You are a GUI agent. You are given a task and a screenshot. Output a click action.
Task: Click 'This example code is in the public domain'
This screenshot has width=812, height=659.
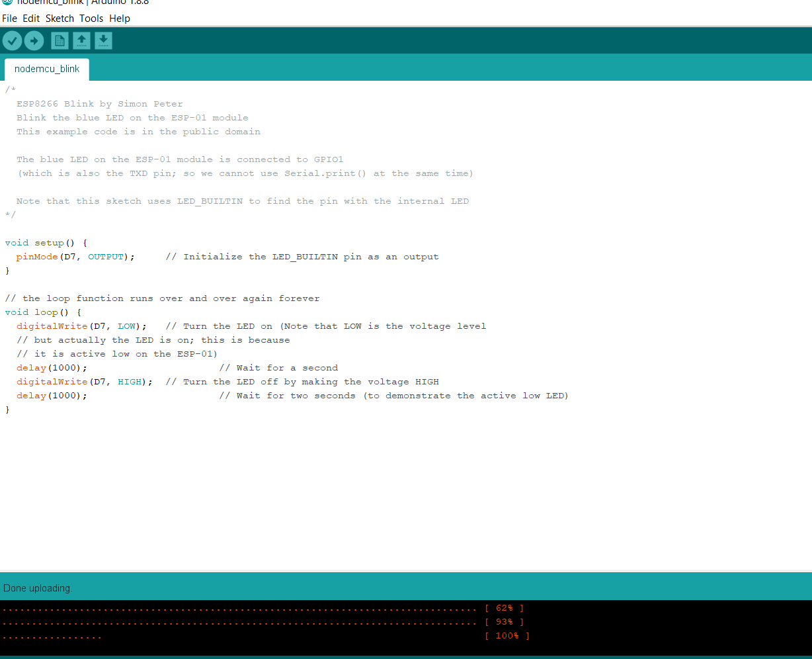coord(138,132)
